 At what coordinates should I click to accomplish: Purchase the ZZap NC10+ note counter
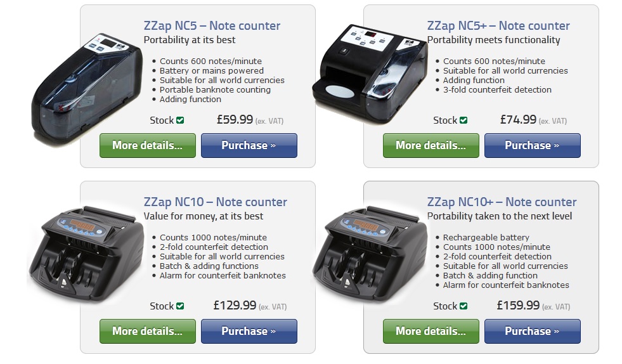pos(533,331)
